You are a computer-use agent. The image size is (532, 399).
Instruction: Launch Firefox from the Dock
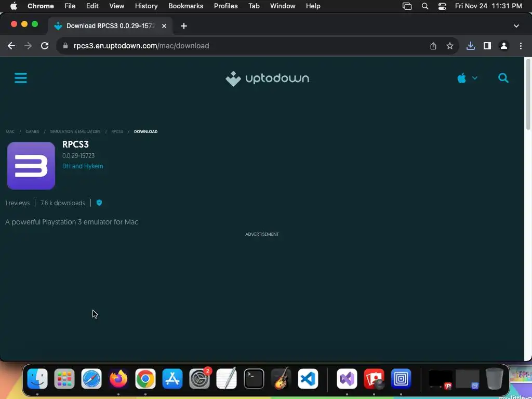point(118,379)
